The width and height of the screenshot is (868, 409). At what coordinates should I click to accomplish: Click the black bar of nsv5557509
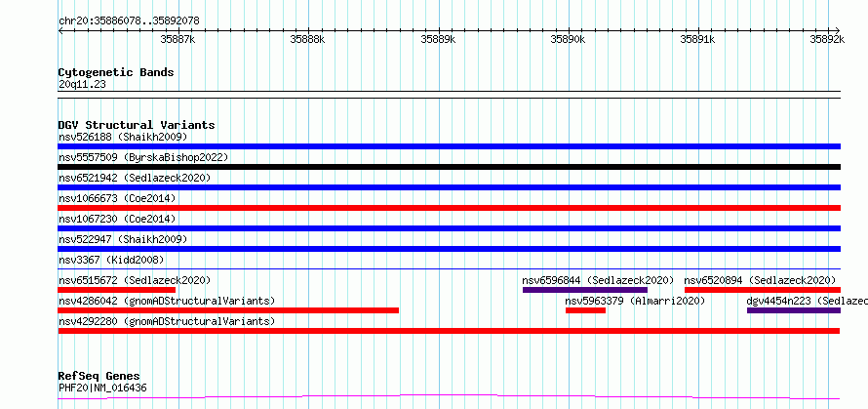(449, 167)
